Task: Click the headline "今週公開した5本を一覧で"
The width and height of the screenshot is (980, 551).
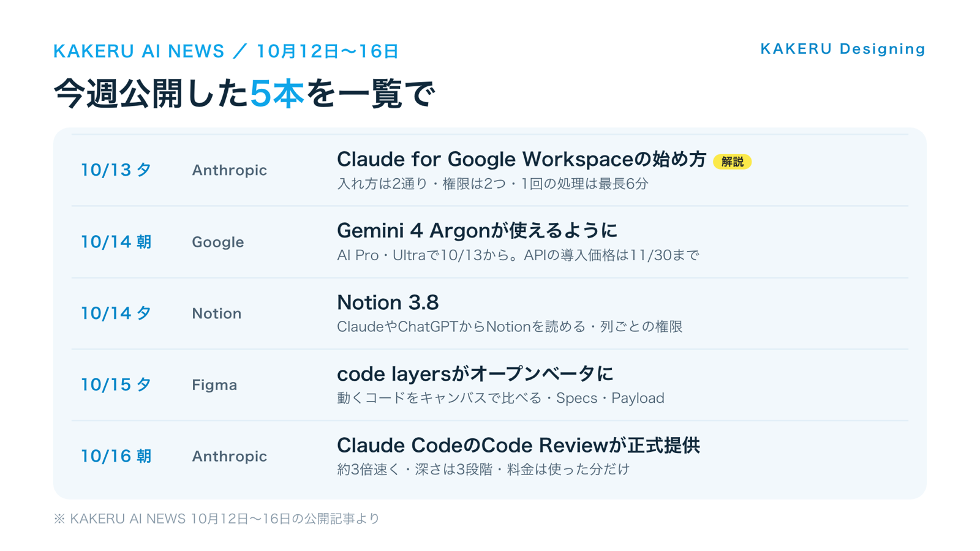Action: 244,94
